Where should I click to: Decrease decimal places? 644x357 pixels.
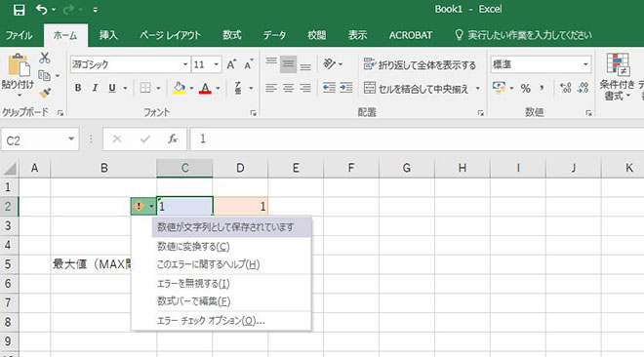583,88
